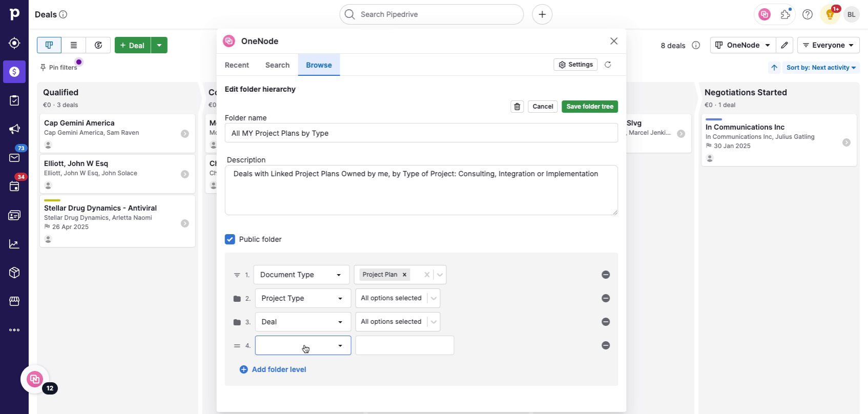Open Insights chart icon in sidebar
Screen dimensions: 868x414
[14, 244]
